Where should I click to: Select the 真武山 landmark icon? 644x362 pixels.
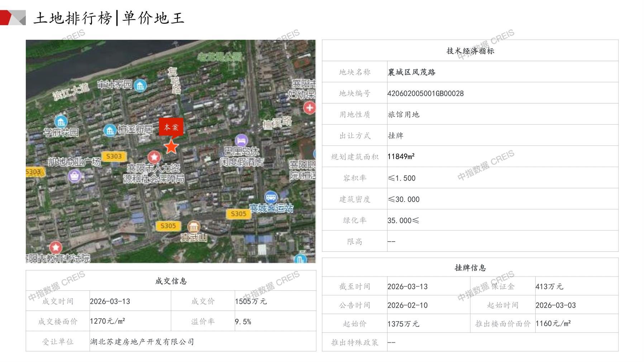point(194,227)
